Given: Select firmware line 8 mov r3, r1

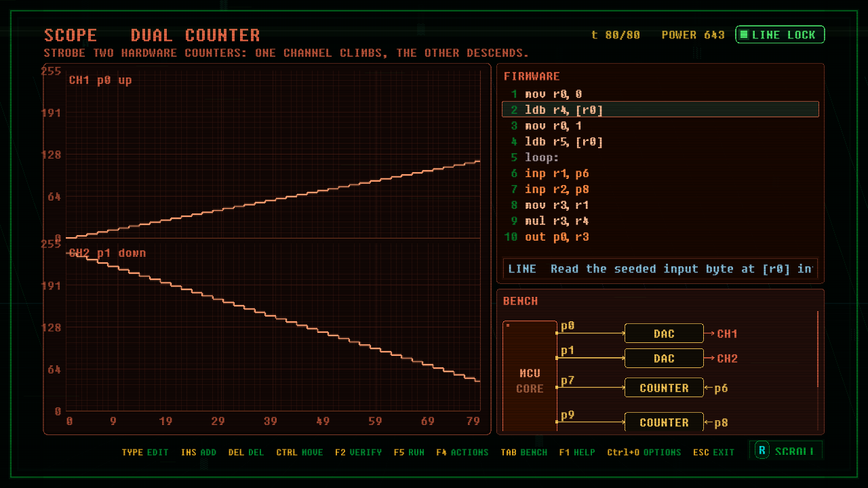Looking at the screenshot, I should (x=660, y=205).
